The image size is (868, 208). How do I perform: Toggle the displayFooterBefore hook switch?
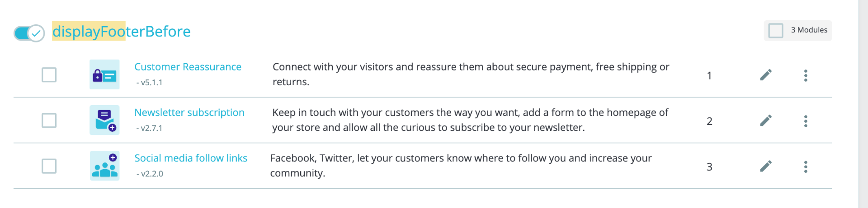point(29,33)
